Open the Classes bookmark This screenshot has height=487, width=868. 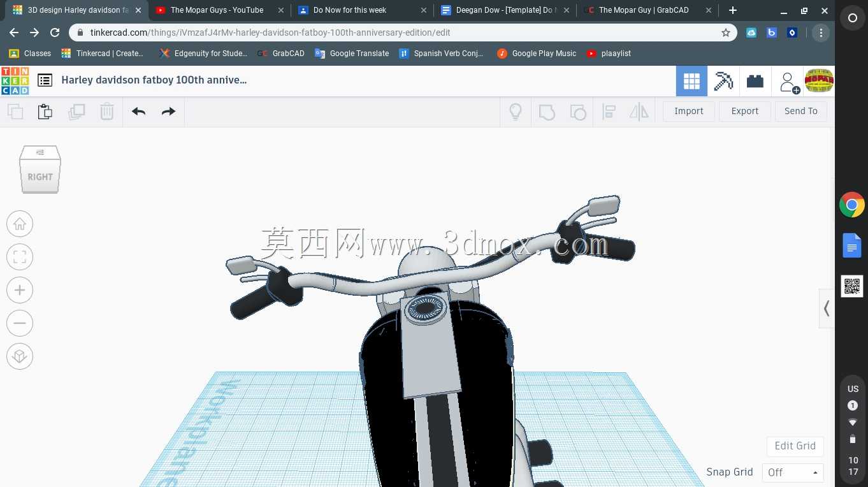click(30, 54)
